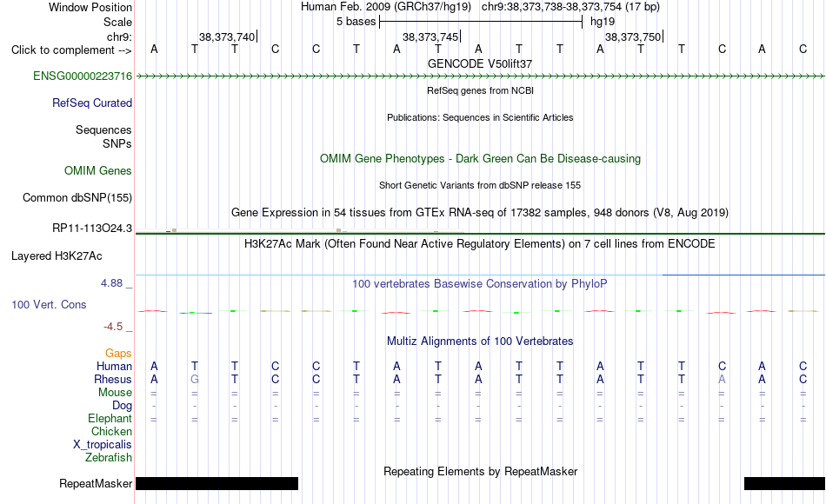Click the position label 38,373,750

click(633, 36)
